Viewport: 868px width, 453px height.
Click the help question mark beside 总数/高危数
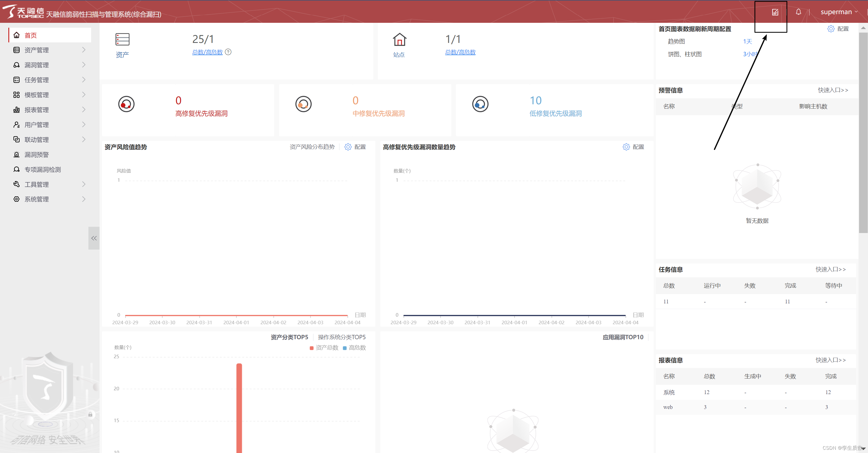click(228, 52)
